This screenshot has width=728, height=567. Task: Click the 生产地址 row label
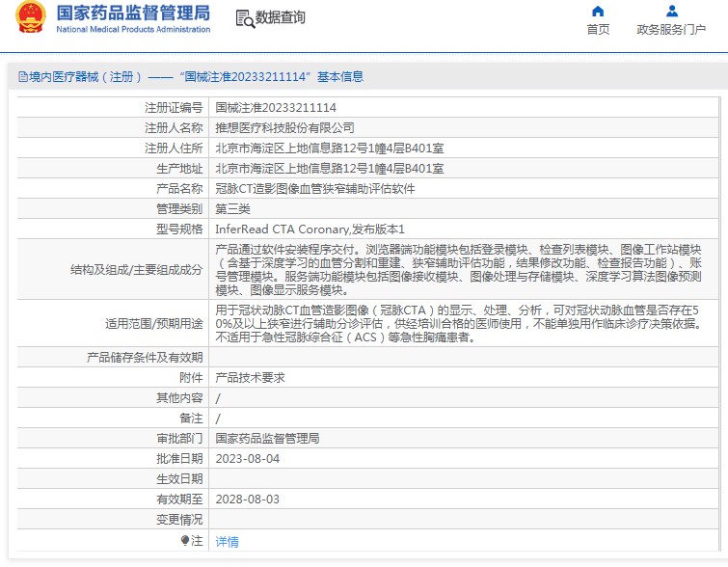(x=179, y=169)
